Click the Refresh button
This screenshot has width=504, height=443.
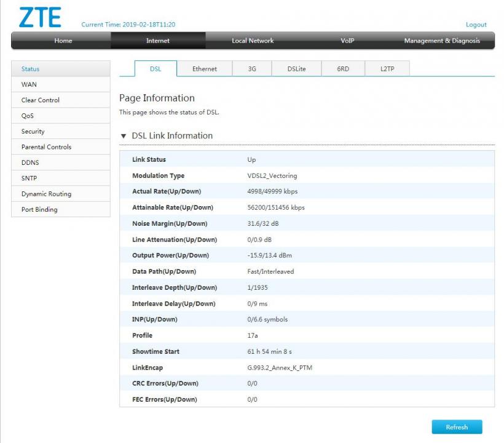[457, 427]
